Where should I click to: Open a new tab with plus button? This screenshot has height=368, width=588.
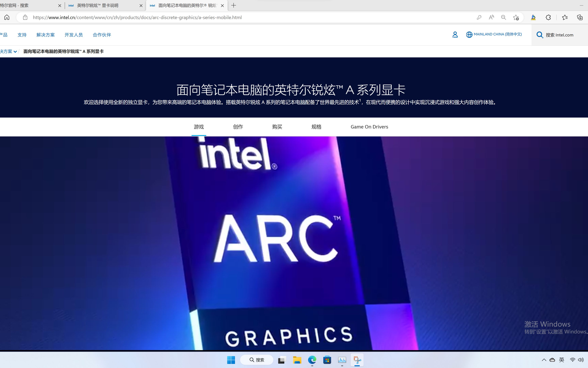[233, 5]
